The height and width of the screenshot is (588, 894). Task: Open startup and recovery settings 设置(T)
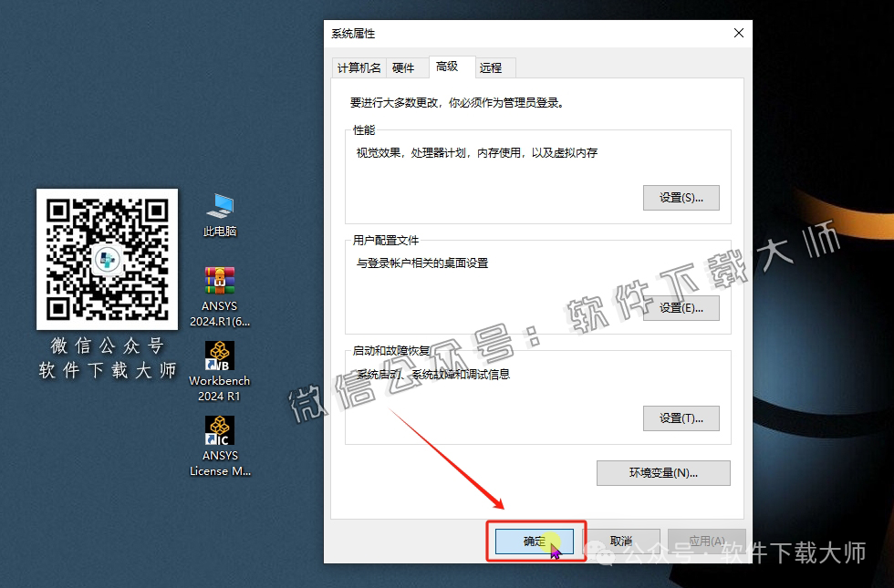[x=681, y=418]
